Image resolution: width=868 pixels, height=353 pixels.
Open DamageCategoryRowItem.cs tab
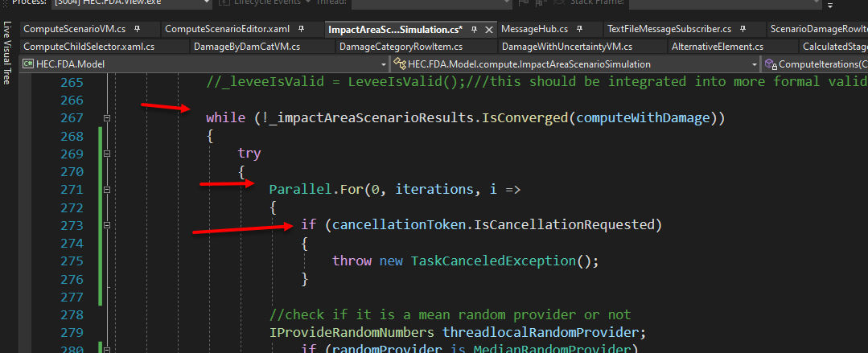pos(401,47)
